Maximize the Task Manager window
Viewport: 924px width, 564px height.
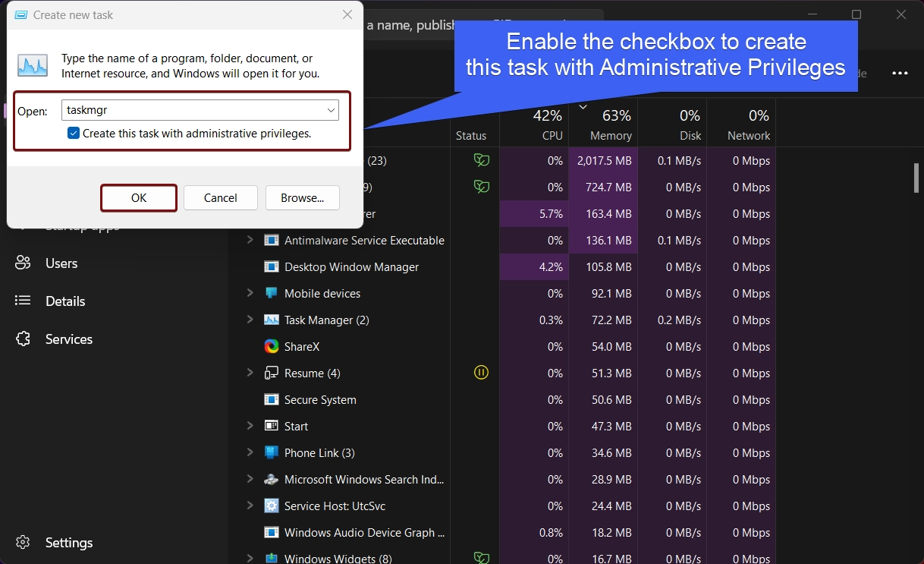pyautogui.click(x=856, y=14)
